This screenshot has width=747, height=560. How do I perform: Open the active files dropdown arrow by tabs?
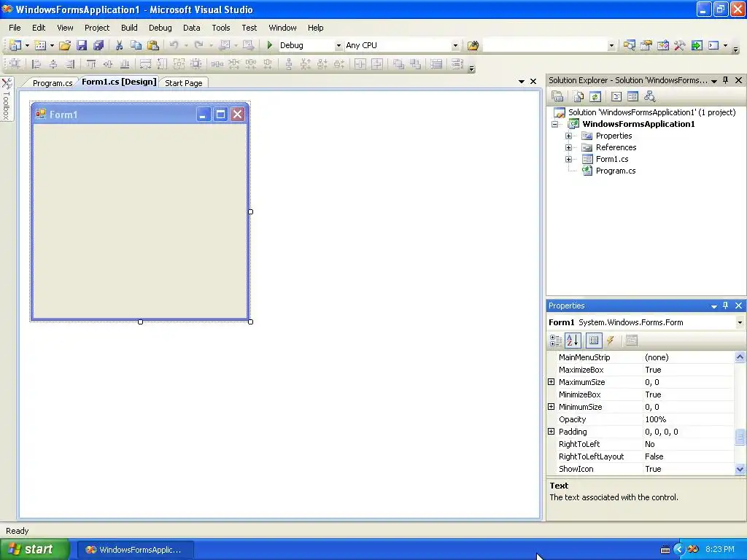521,82
